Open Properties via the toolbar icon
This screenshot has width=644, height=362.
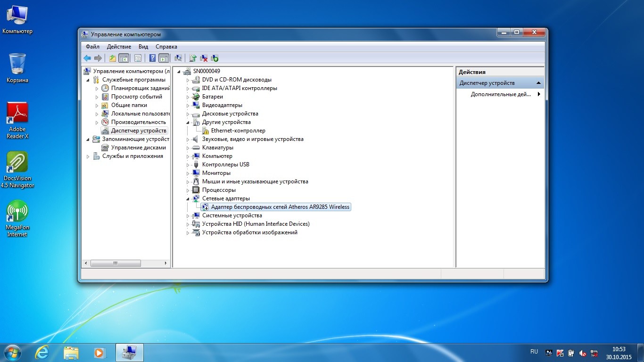[x=138, y=58]
